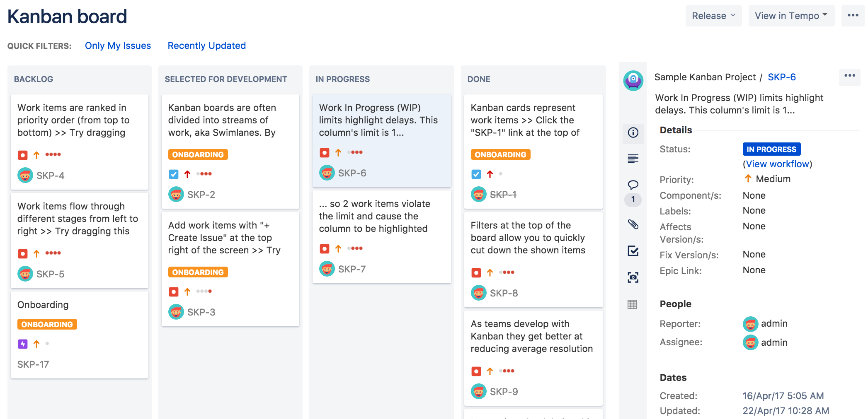The width and height of the screenshot is (868, 419).
Task: Apply the Only My Issues quick filter
Action: pyautogui.click(x=118, y=46)
